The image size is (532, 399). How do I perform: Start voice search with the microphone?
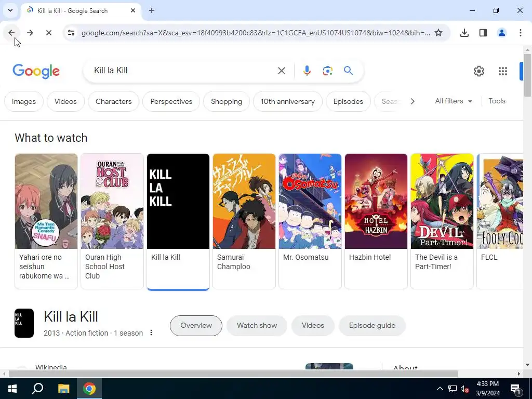click(x=307, y=71)
